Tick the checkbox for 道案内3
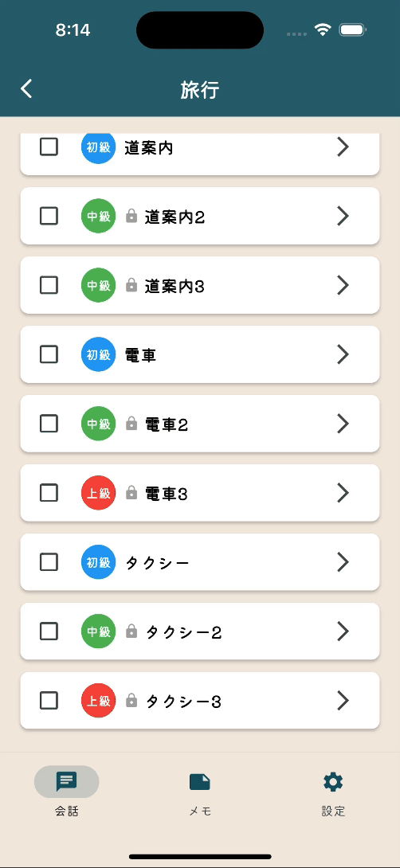400x868 pixels. (49, 285)
